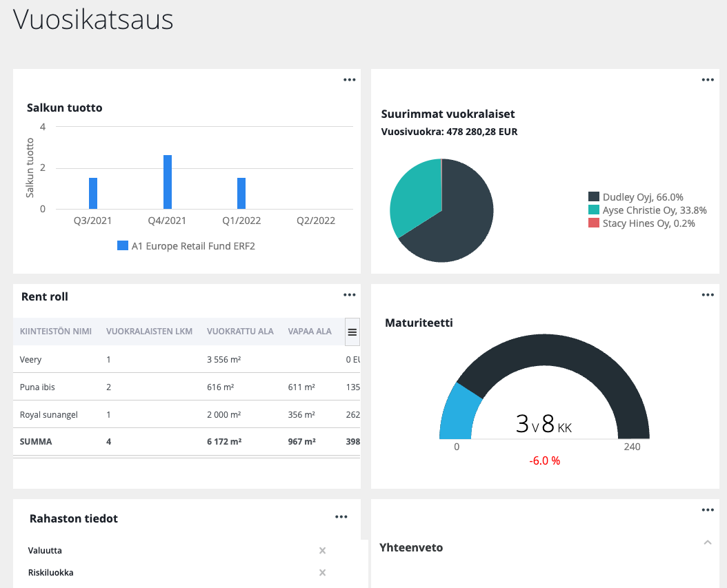This screenshot has height=588, width=727.
Task: Click the 3 556 m² rented area cell
Action: click(x=224, y=360)
